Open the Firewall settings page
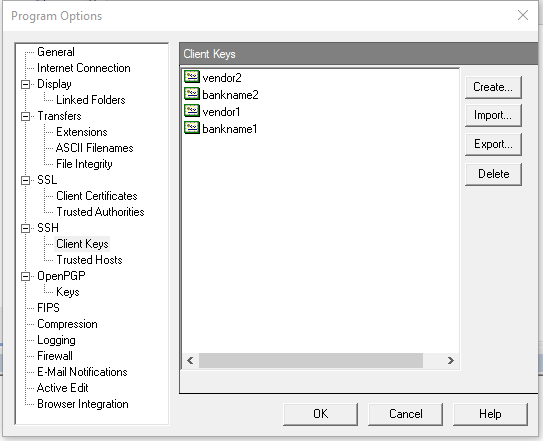Screen dimensions: 543x441 (55, 356)
